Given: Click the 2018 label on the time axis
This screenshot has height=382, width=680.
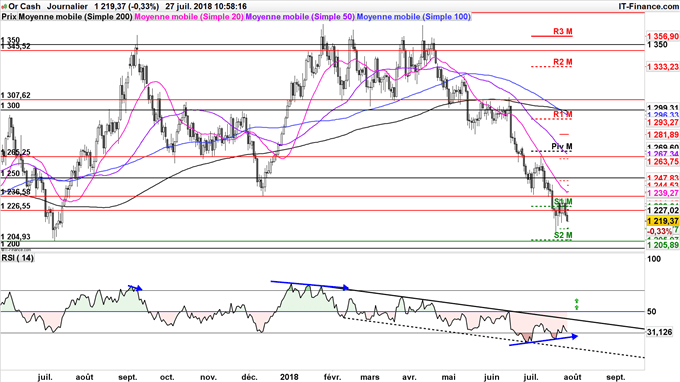Looking at the screenshot, I should pyautogui.click(x=289, y=377).
